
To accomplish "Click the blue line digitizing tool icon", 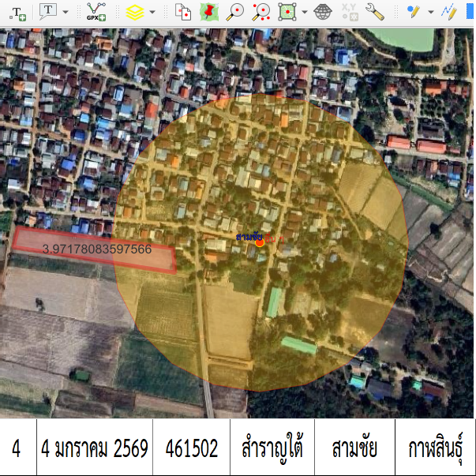I will (449, 12).
